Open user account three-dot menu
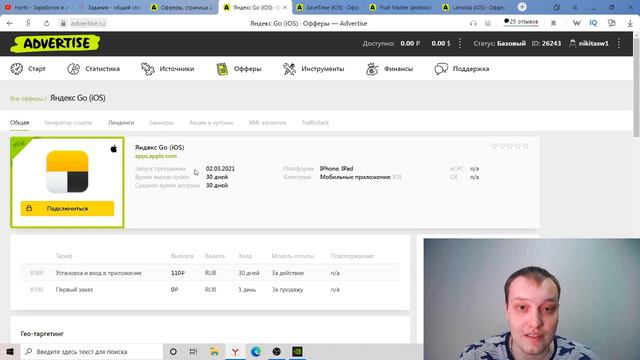The width and height of the screenshot is (640, 360). [619, 43]
